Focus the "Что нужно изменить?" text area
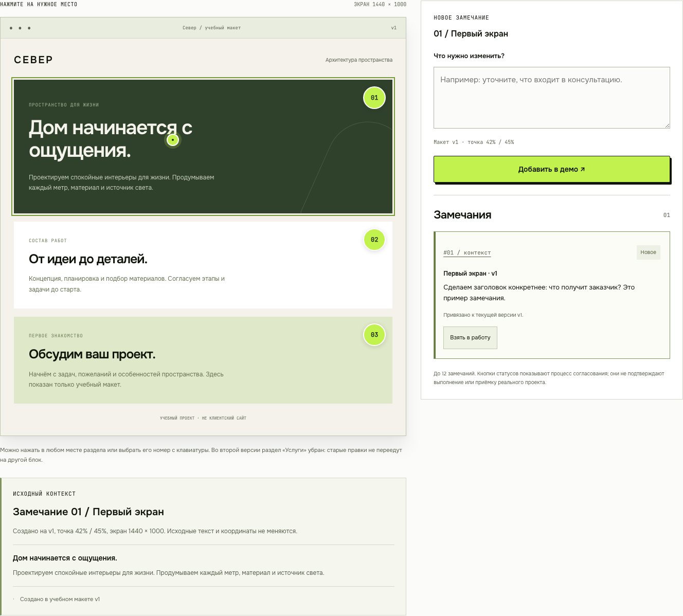 [x=552, y=98]
